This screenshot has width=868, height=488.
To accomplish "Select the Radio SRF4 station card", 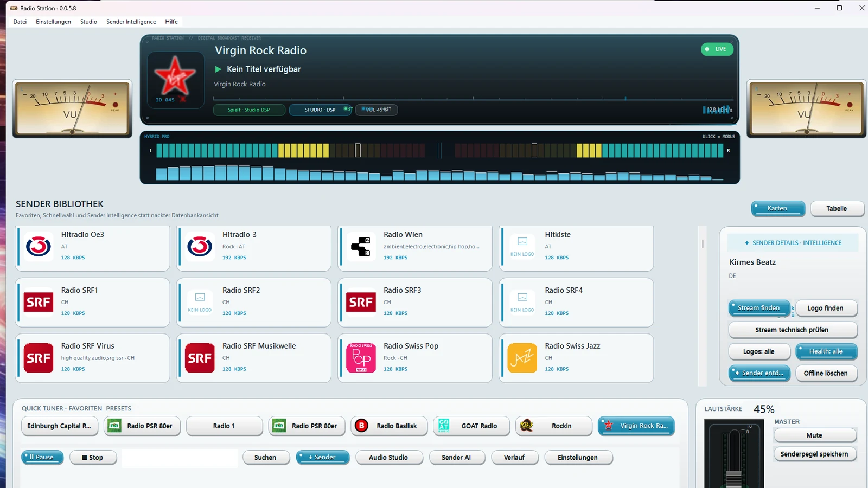I will [x=576, y=303].
